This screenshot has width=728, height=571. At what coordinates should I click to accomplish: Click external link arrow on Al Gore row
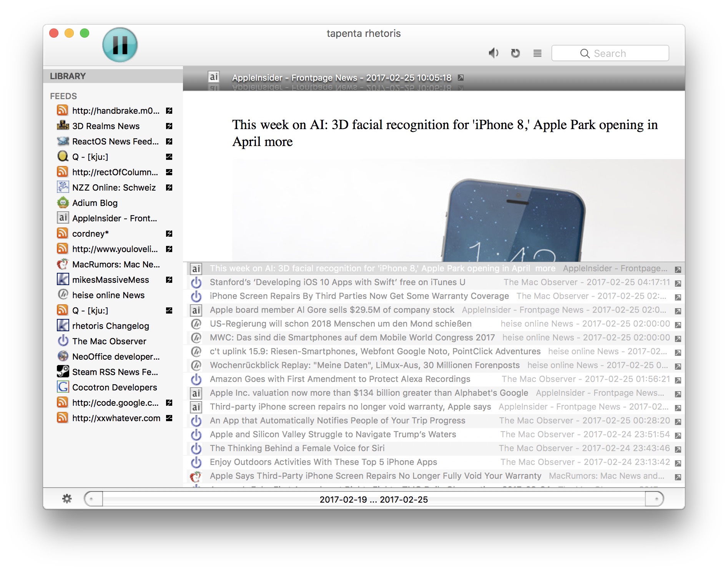click(678, 311)
